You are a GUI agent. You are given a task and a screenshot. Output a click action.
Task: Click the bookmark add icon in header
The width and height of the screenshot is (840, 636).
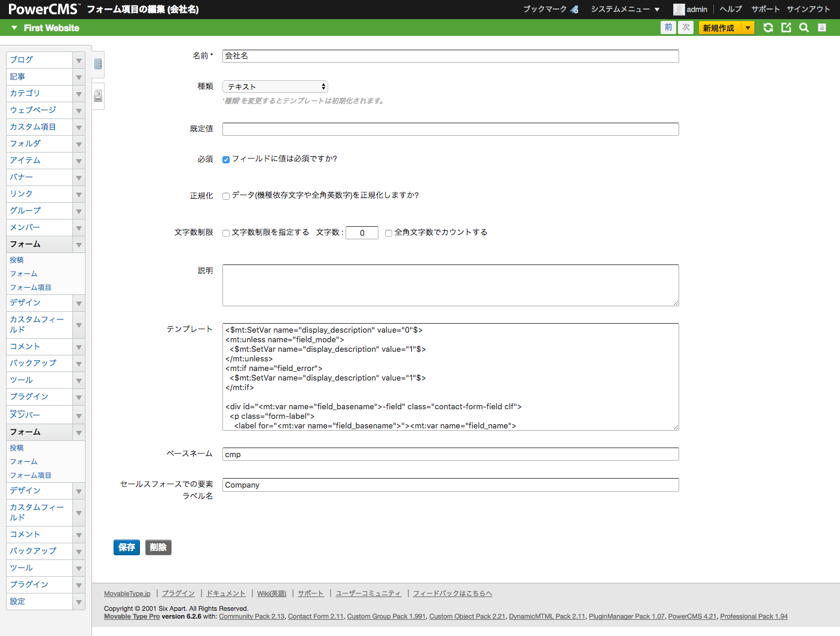point(574,9)
